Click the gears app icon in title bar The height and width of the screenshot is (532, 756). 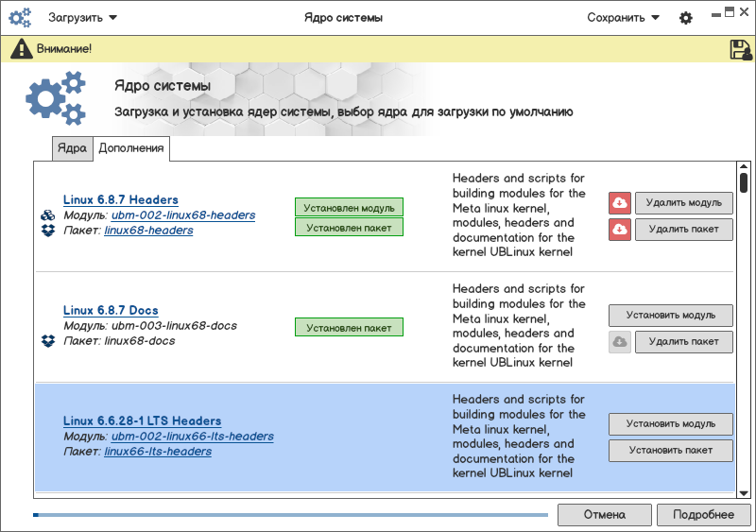coord(20,17)
